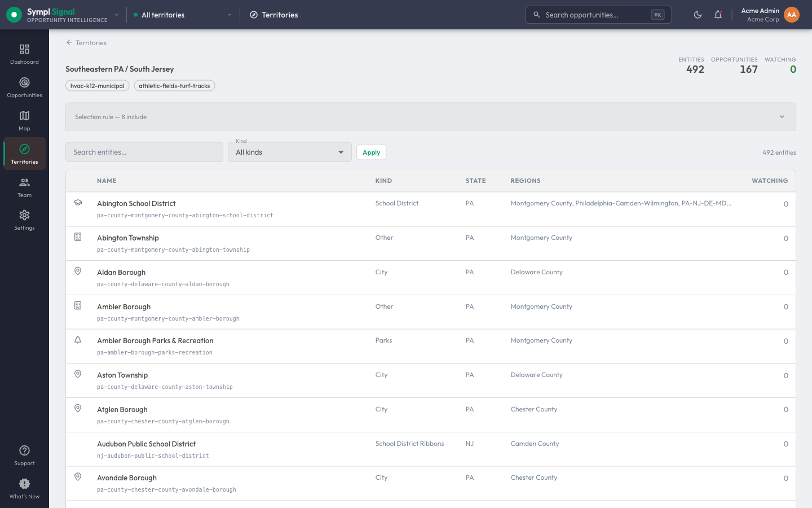
Task: Open Abington School District entity
Action: pyautogui.click(x=136, y=204)
